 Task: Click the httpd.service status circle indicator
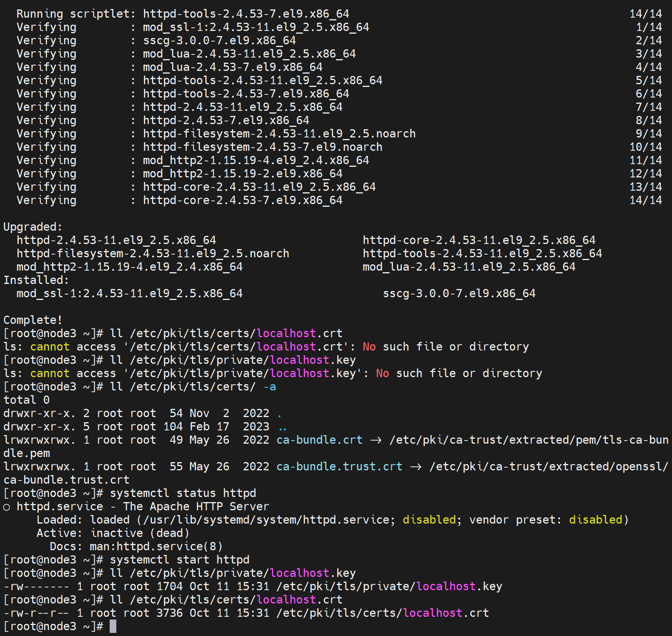[x=7, y=507]
